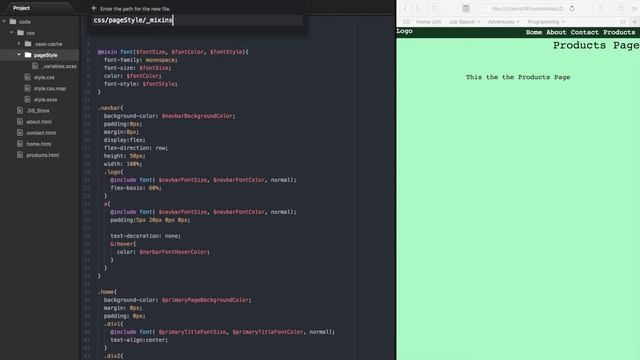
Task: Click the pageStyle folder icon
Action: (x=28, y=55)
